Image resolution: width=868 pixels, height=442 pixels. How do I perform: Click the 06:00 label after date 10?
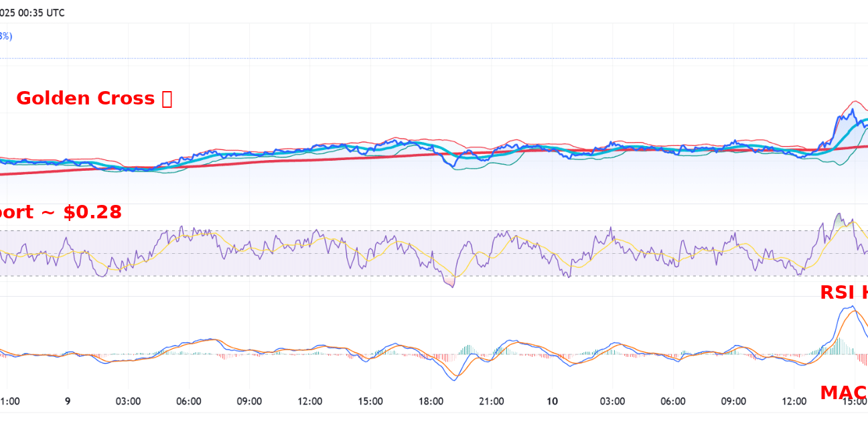point(673,401)
